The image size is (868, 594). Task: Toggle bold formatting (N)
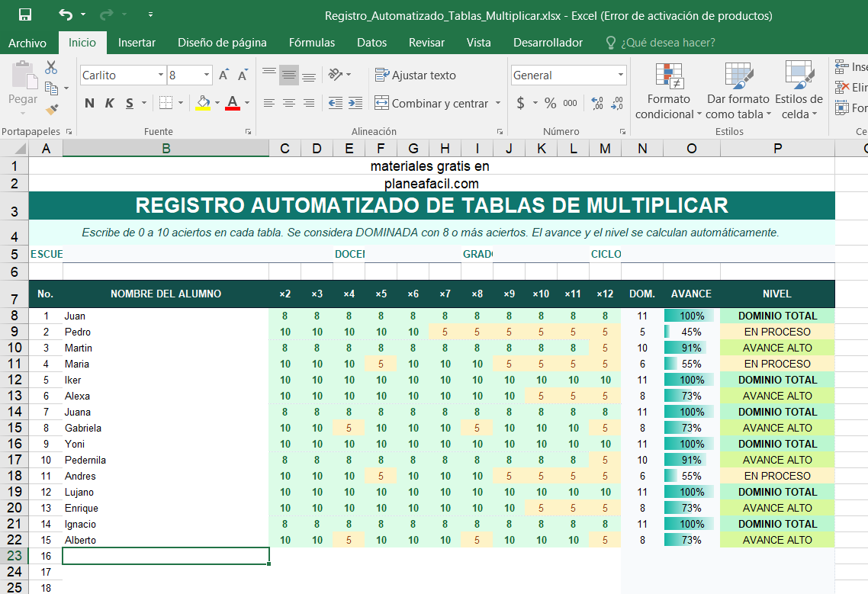click(90, 103)
